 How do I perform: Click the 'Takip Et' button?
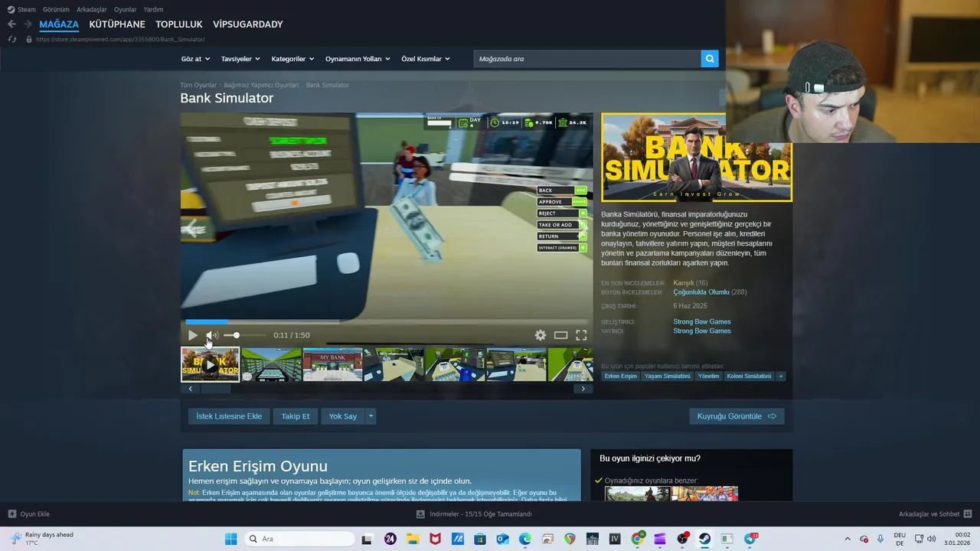click(296, 416)
